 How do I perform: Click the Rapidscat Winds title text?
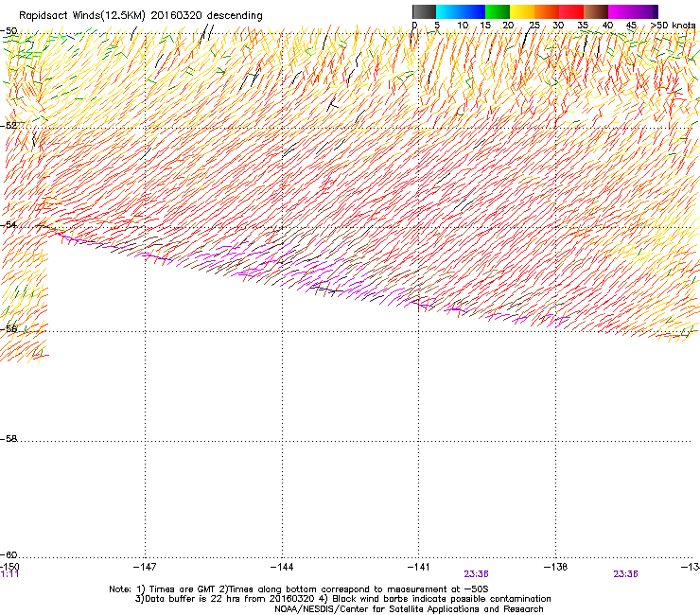coord(141,16)
